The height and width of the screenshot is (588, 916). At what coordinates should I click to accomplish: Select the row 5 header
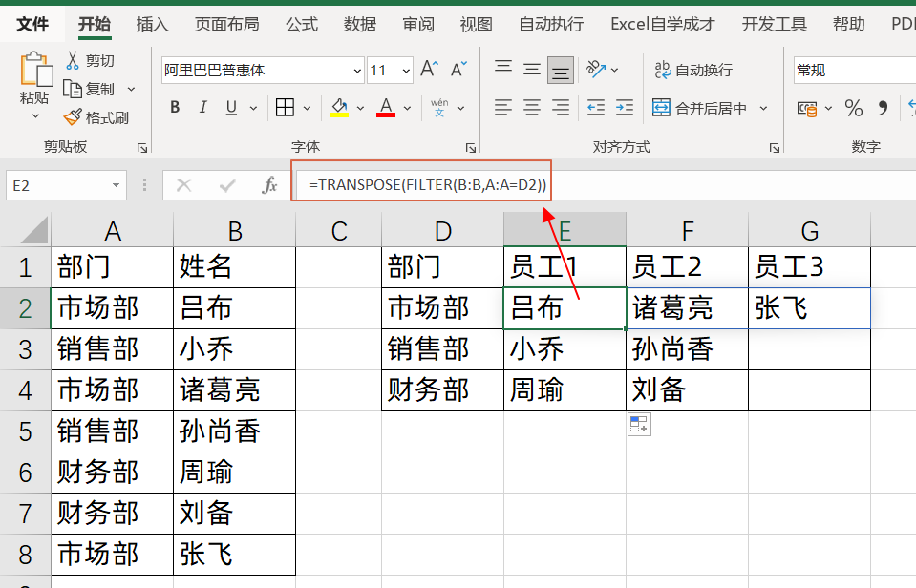point(25,430)
